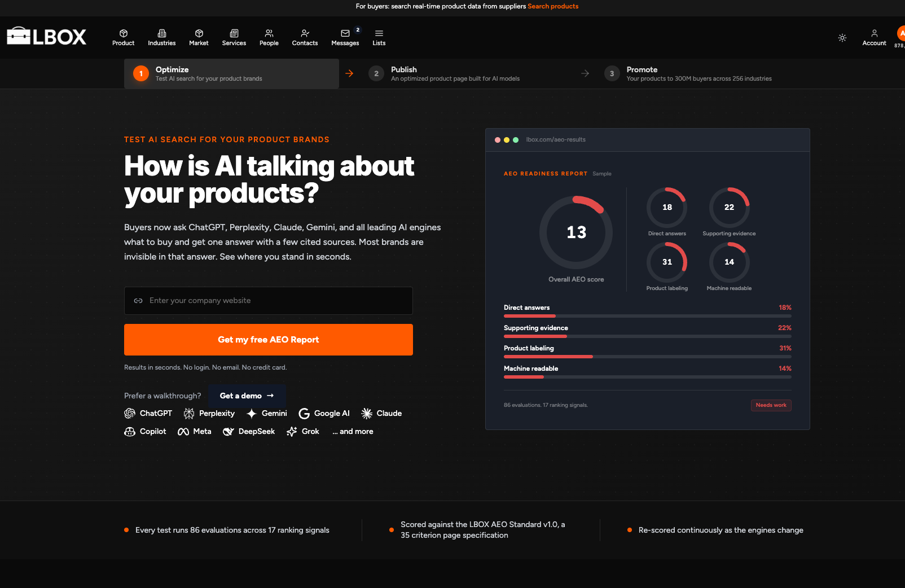Click the Copilot logo icon
Viewport: 905px width, 588px height.
click(x=130, y=432)
